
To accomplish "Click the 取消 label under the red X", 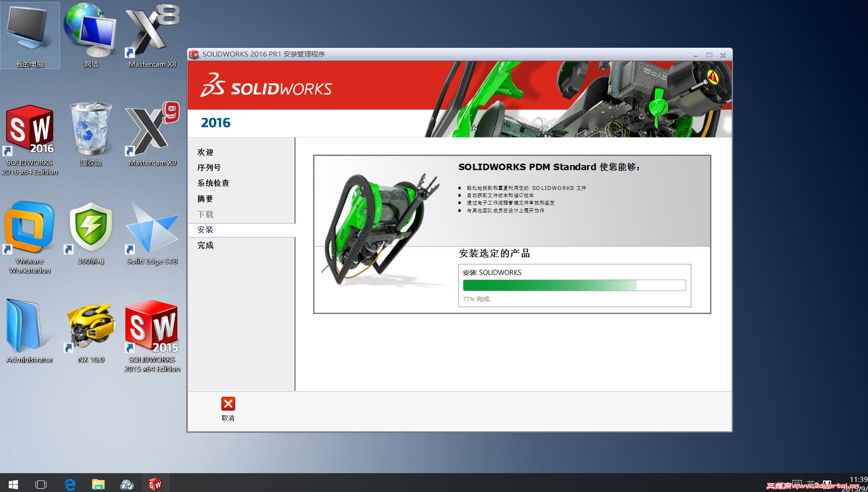I will click(228, 418).
